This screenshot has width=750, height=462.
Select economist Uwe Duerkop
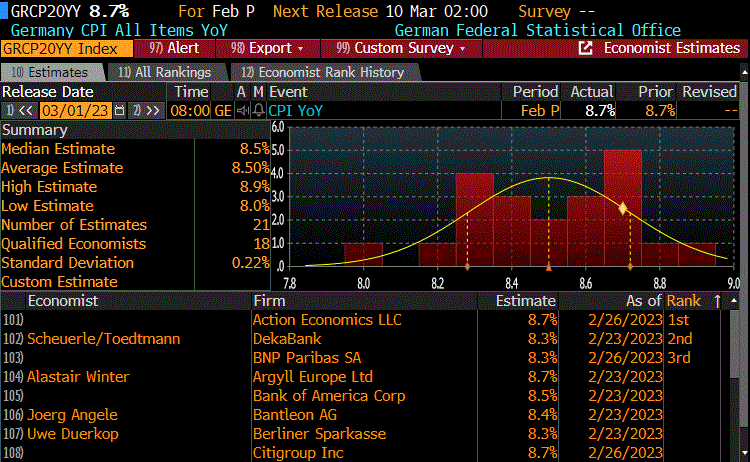click(x=73, y=434)
